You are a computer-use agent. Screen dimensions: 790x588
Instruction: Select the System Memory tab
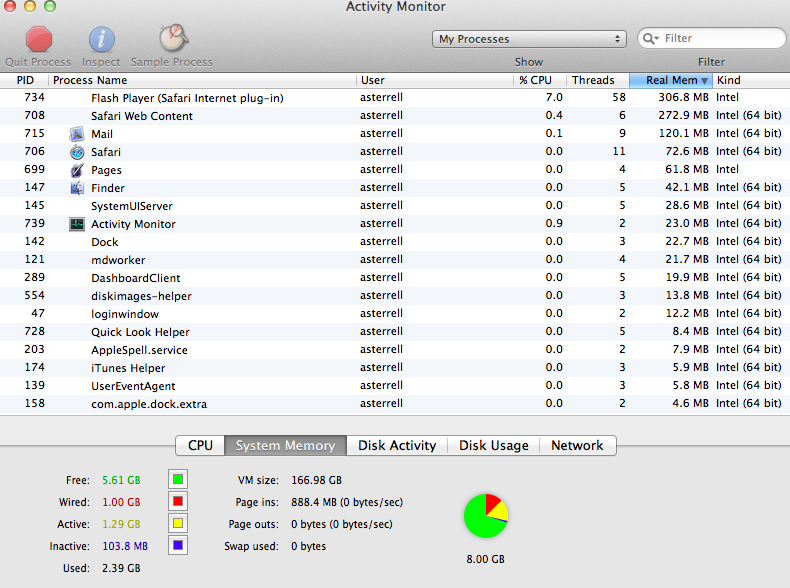point(285,445)
